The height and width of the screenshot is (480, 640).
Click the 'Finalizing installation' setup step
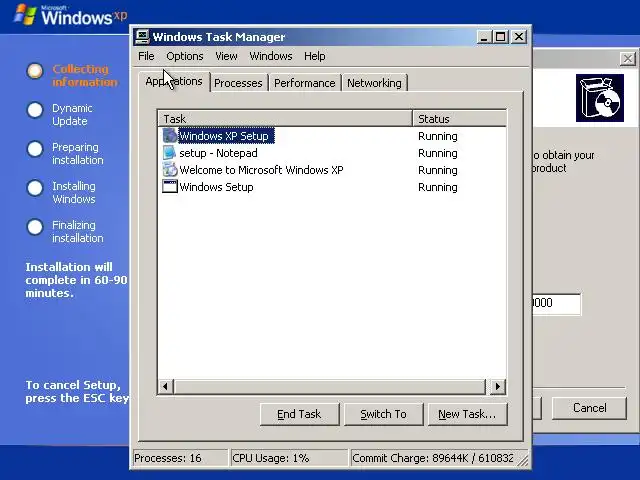tap(65, 231)
